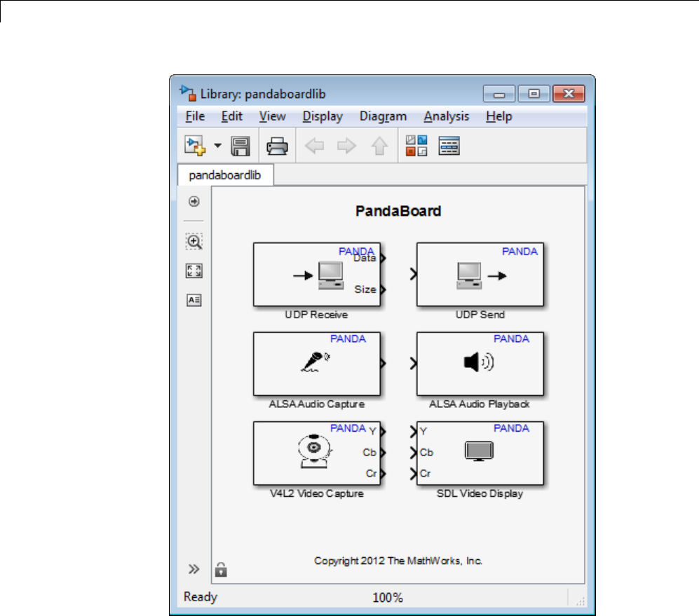Select the UDP Receive block

317,275
